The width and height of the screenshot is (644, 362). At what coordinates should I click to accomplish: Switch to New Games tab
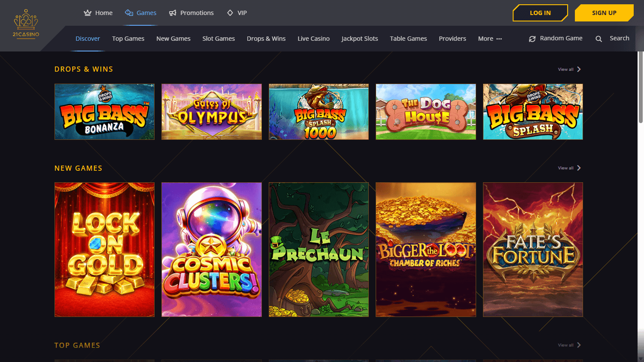tap(173, 39)
